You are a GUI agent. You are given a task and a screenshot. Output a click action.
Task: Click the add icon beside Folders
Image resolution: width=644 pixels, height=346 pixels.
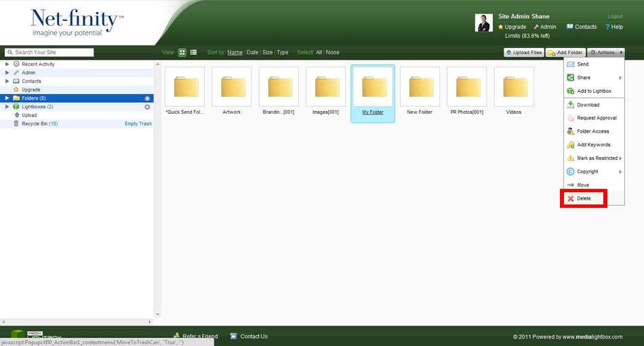click(147, 98)
